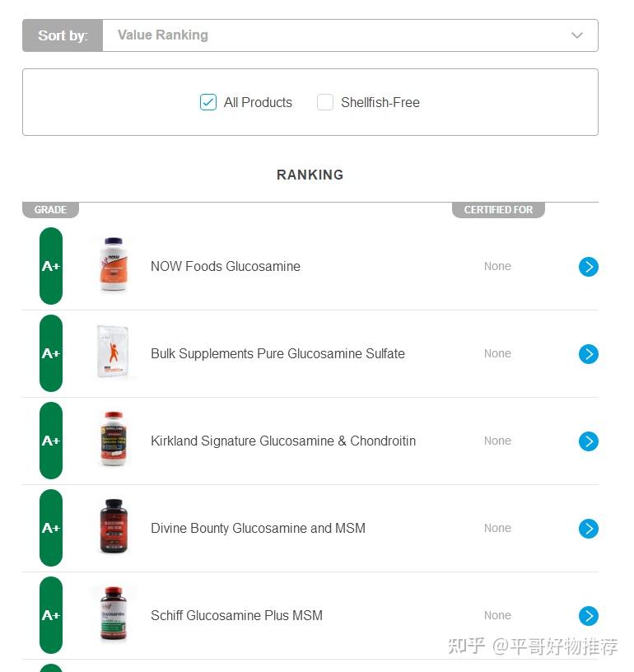Open the Sort by Value Ranking dropdown
The width and height of the screenshot is (634, 672).
point(350,35)
